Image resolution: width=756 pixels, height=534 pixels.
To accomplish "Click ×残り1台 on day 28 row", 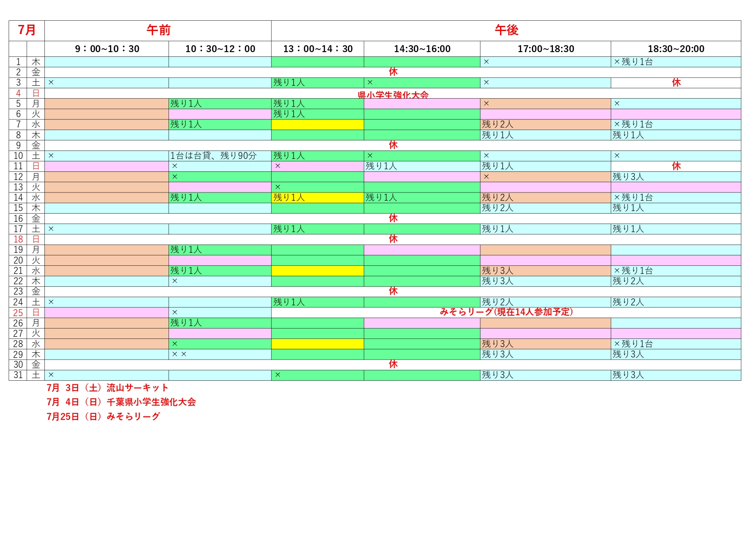I will coord(676,344).
